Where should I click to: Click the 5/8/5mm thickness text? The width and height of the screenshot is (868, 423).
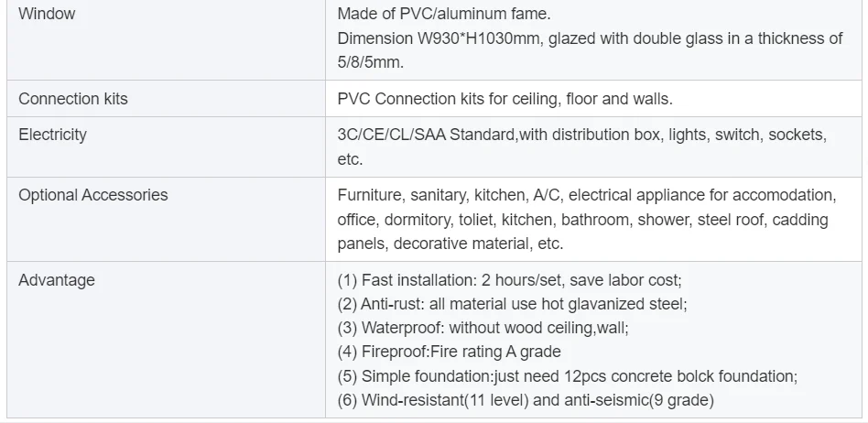pyautogui.click(x=370, y=62)
